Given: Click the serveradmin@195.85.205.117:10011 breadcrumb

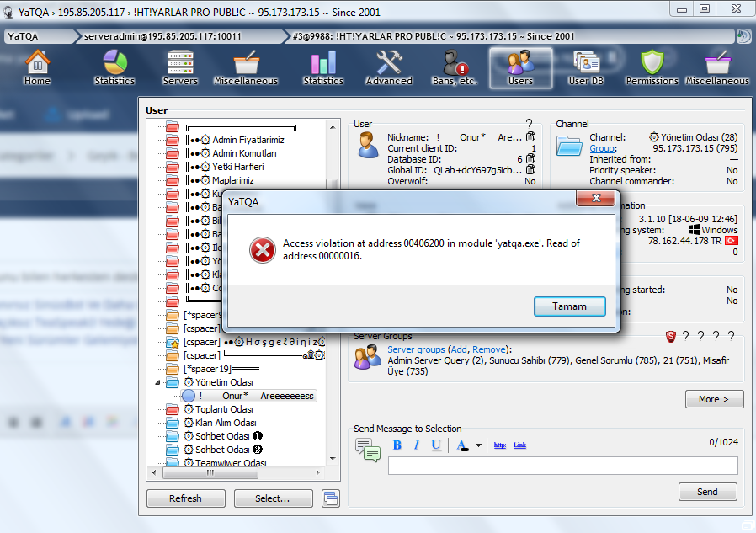Looking at the screenshot, I should pyautogui.click(x=180, y=36).
